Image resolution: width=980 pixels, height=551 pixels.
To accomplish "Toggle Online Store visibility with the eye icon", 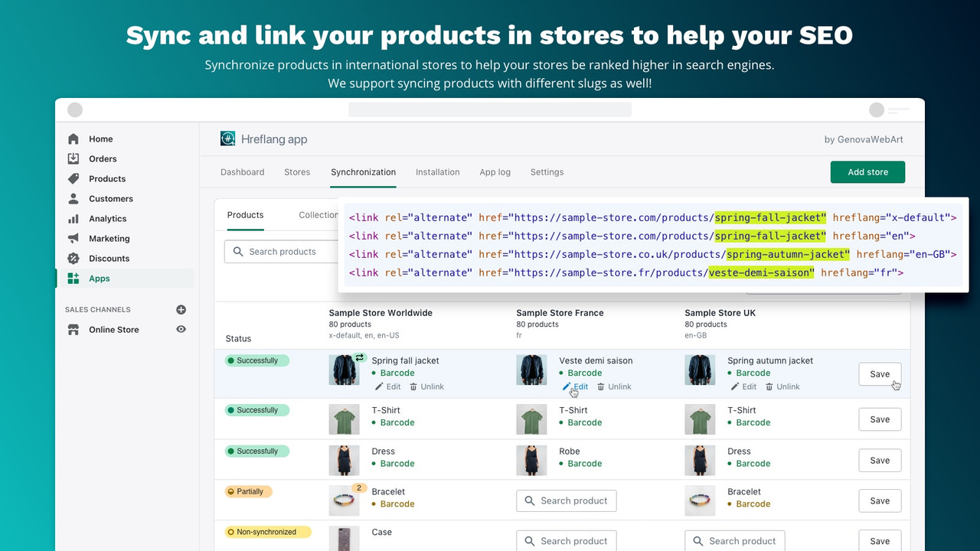I will click(181, 329).
